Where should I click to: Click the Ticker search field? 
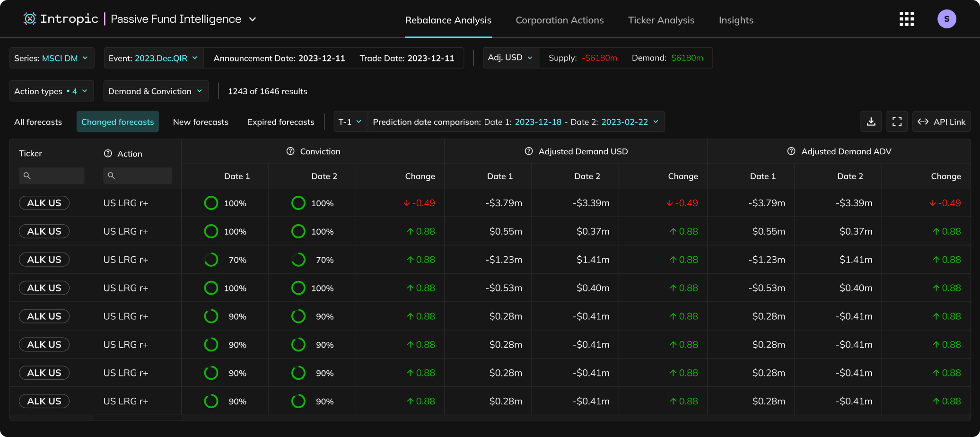(52, 175)
